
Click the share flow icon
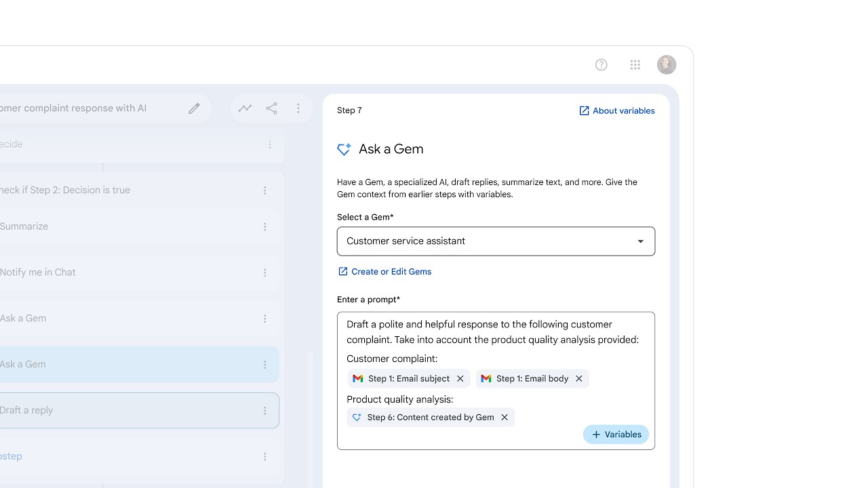[x=272, y=108]
